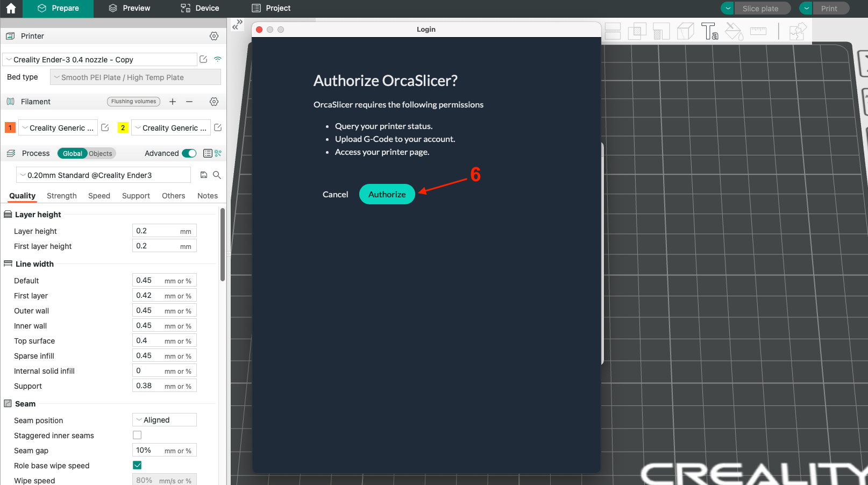Select the Mesh Boolean tool

click(x=637, y=31)
